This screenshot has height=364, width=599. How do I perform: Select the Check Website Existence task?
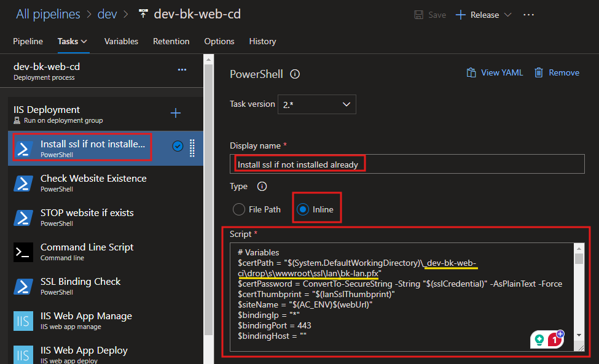106,183
